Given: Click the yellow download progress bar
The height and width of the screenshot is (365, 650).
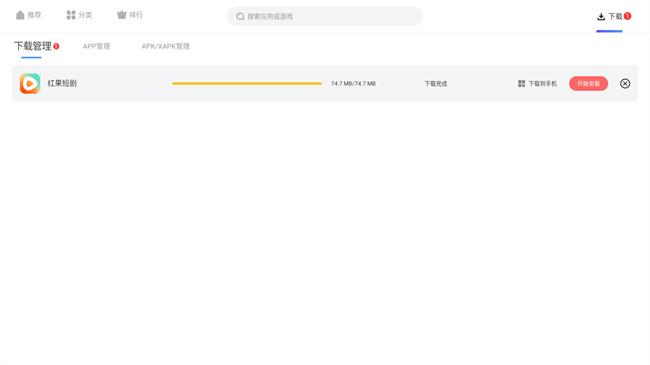Looking at the screenshot, I should coord(247,83).
